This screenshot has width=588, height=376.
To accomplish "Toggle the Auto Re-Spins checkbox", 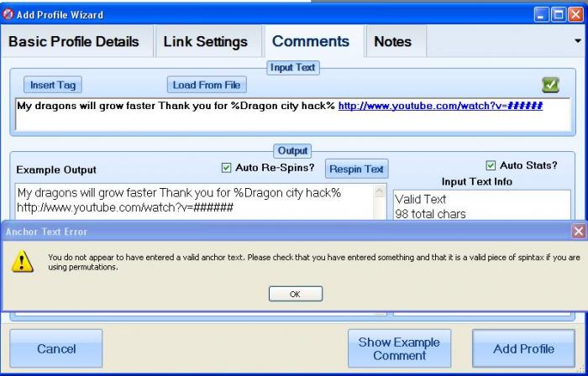I will tap(226, 168).
